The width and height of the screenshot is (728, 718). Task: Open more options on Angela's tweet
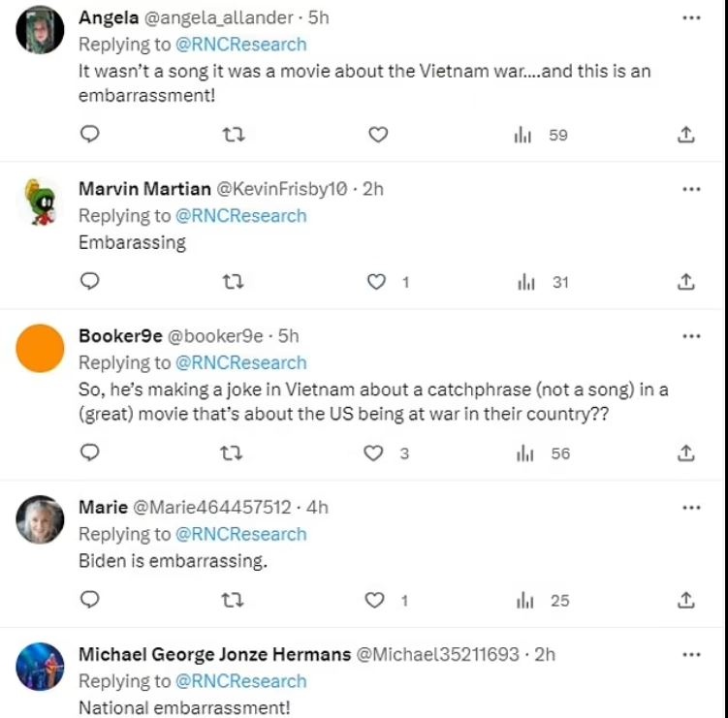690,18
